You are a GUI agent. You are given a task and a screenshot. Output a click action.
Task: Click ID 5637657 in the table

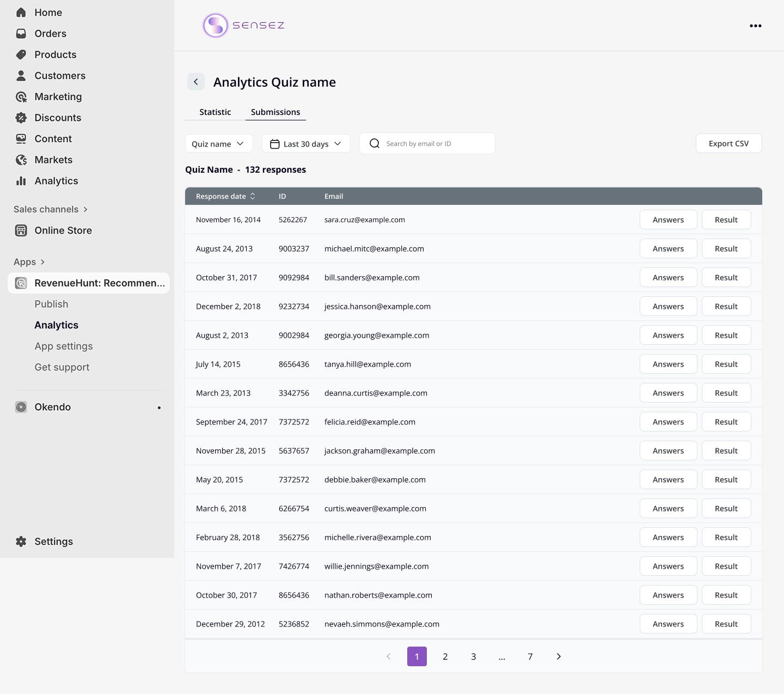point(294,451)
